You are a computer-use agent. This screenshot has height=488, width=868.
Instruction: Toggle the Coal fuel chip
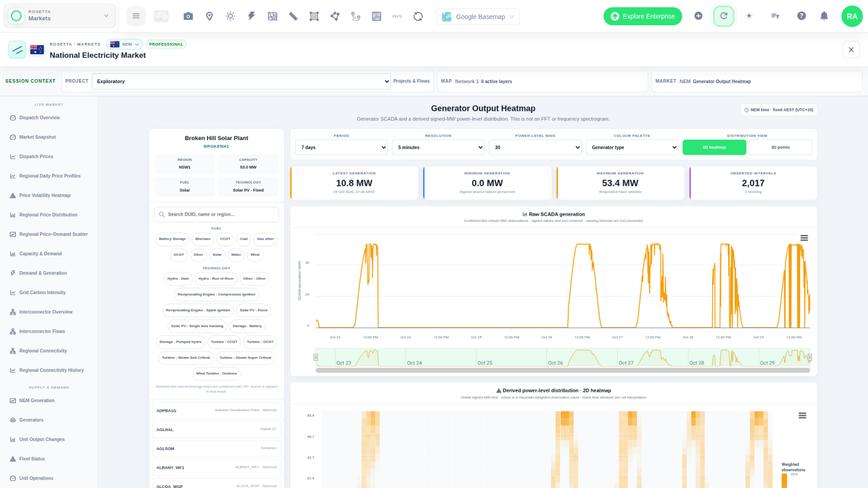coord(244,239)
